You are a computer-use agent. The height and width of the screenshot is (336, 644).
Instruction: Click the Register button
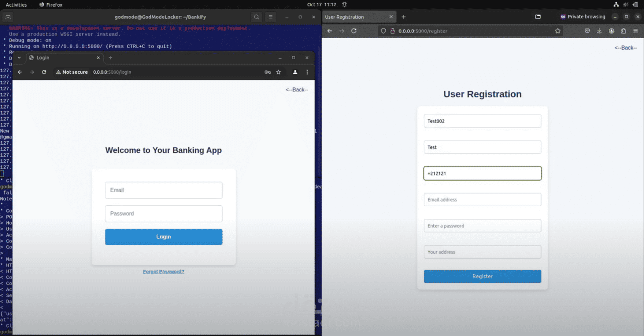click(x=482, y=277)
